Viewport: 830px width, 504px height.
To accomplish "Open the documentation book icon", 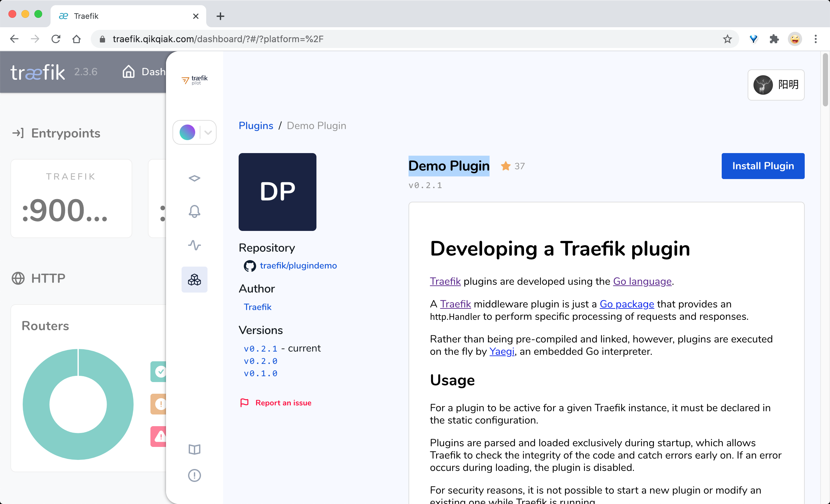I will (x=194, y=450).
